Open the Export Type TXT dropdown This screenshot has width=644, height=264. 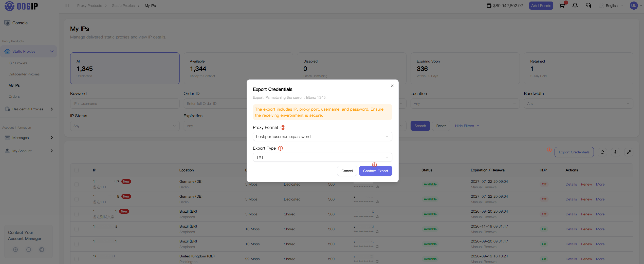pyautogui.click(x=322, y=157)
